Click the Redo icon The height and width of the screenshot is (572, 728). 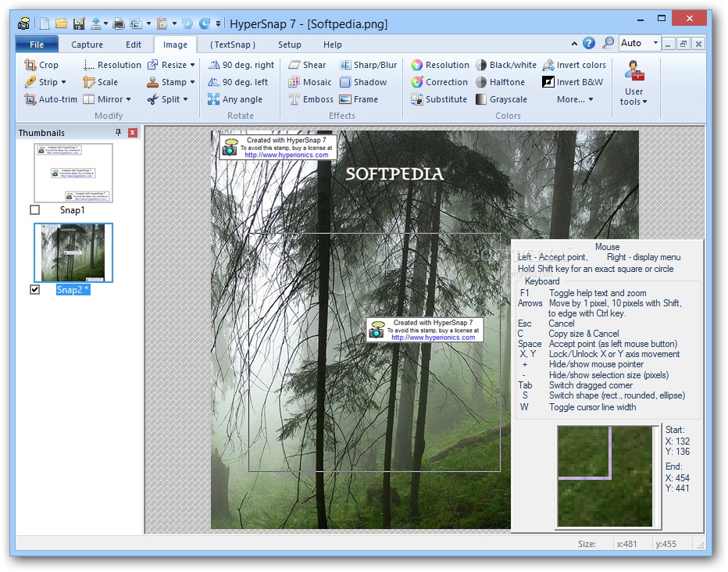click(x=205, y=23)
